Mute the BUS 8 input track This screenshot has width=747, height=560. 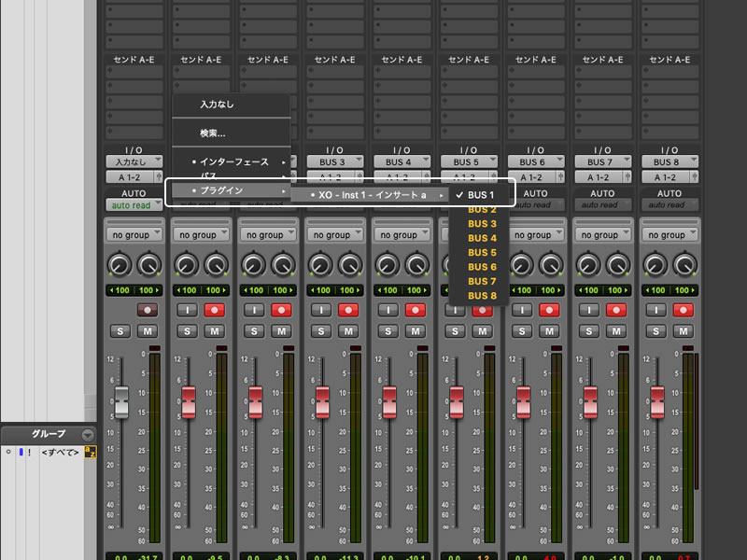684,331
